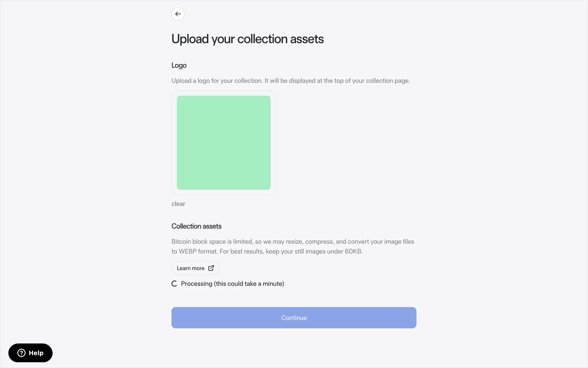This screenshot has height=368, width=588.
Task: Click the Processing spinner icon
Action: click(174, 284)
